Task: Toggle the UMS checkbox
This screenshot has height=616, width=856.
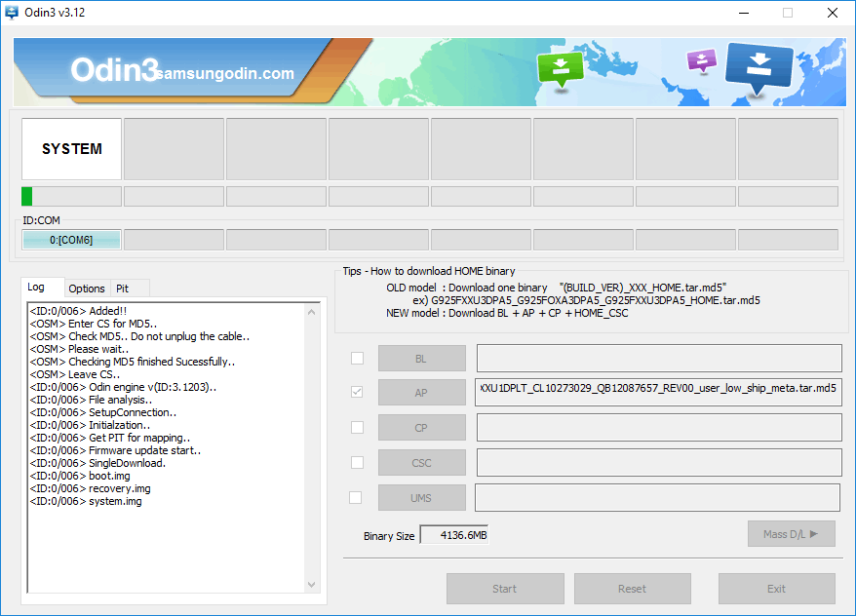Action: point(356,498)
